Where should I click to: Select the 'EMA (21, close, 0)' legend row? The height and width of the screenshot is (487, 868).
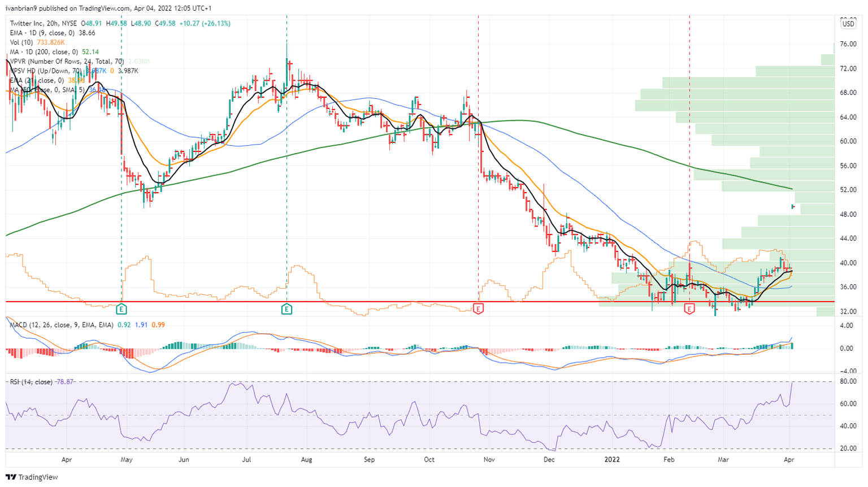click(x=37, y=80)
